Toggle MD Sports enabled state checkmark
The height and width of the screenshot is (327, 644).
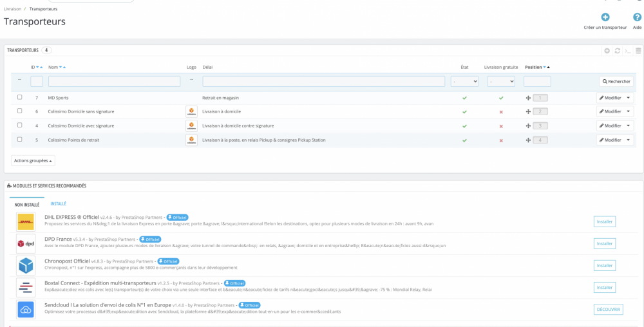464,98
